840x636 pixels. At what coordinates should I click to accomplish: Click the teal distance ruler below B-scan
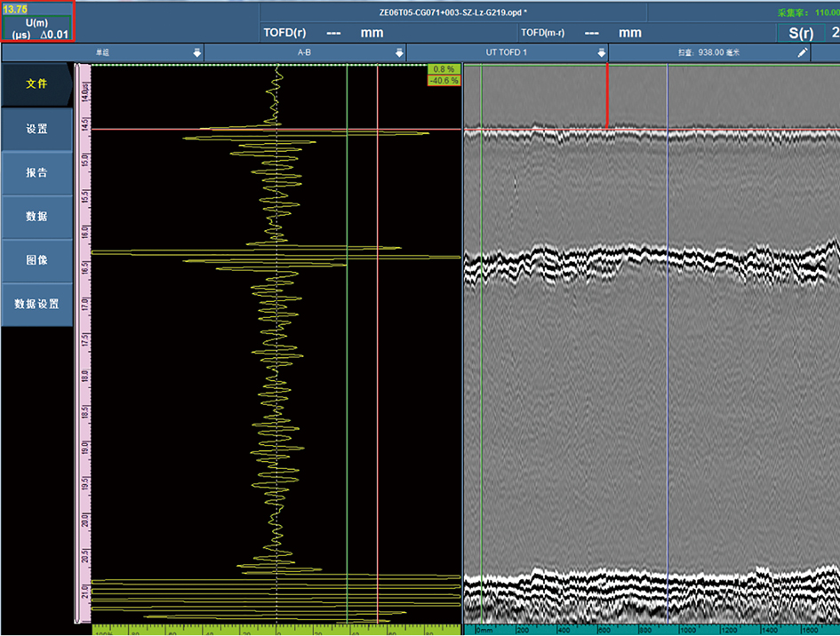click(x=651, y=629)
